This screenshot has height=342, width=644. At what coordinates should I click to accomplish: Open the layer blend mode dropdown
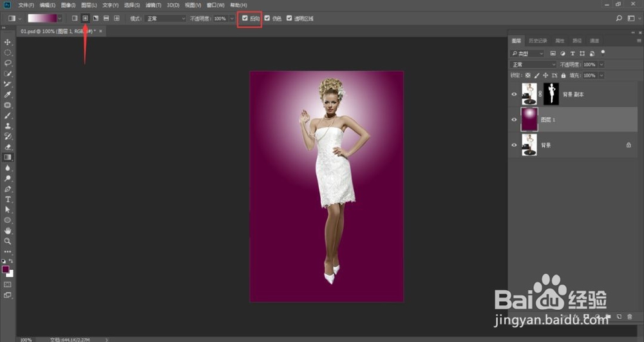(x=533, y=65)
